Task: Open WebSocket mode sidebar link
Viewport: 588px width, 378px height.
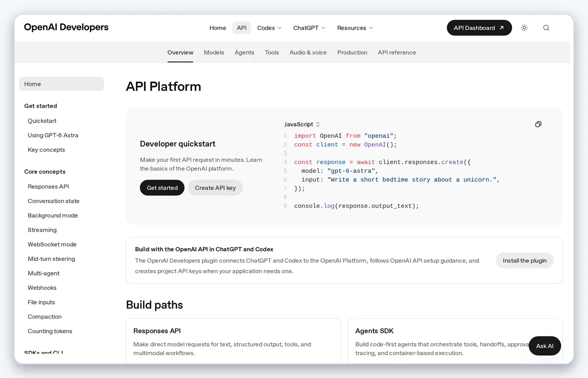Action: tap(52, 244)
